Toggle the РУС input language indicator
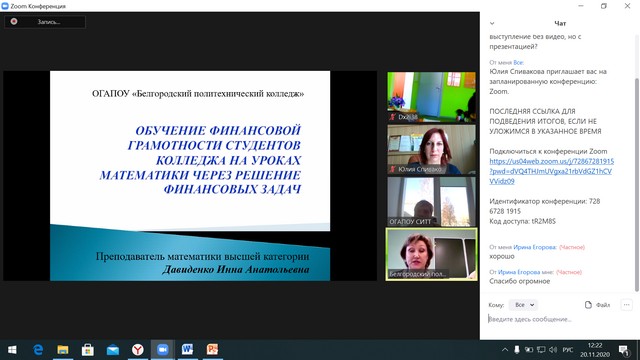 tap(568, 350)
